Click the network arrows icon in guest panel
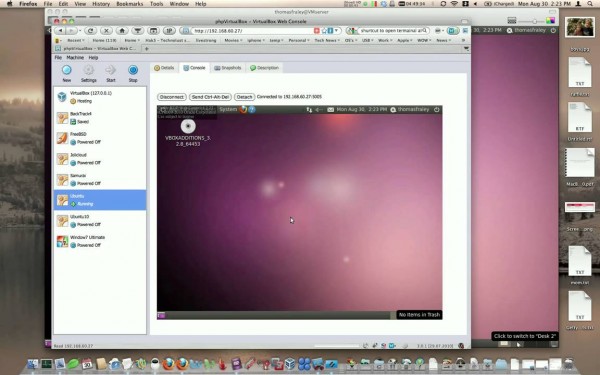 (x=309, y=110)
